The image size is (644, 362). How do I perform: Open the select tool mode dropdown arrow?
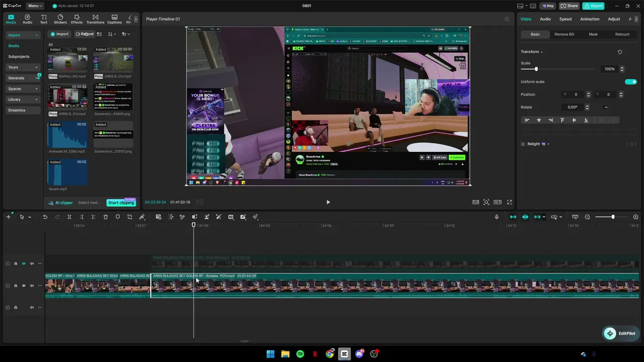[30, 217]
